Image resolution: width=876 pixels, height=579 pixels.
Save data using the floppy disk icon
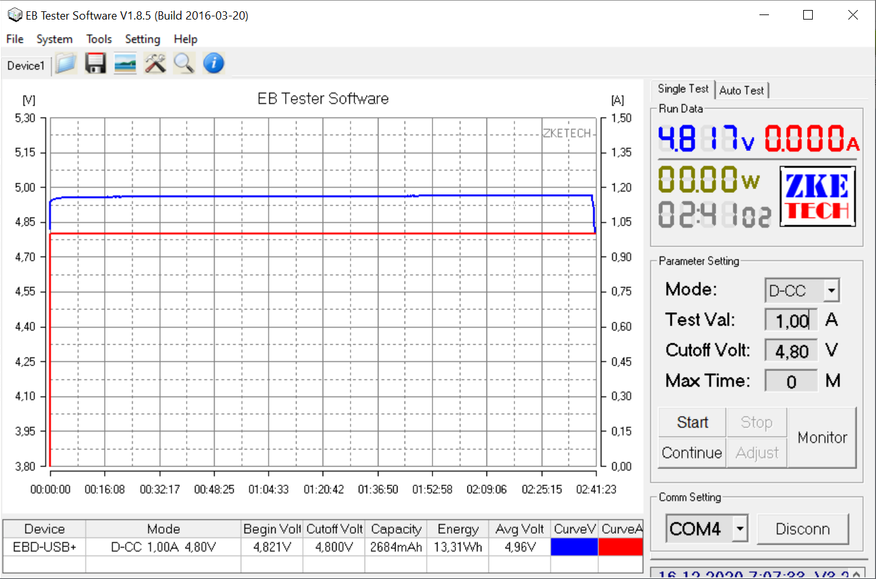[96, 63]
